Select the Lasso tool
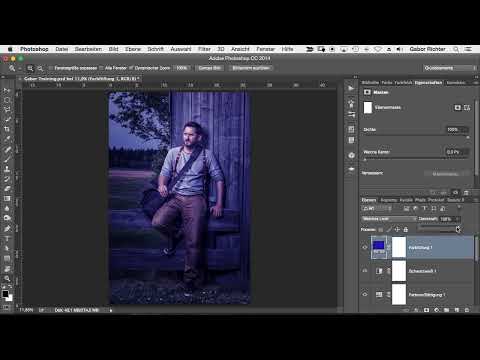This screenshot has width=480, height=360. point(7,110)
